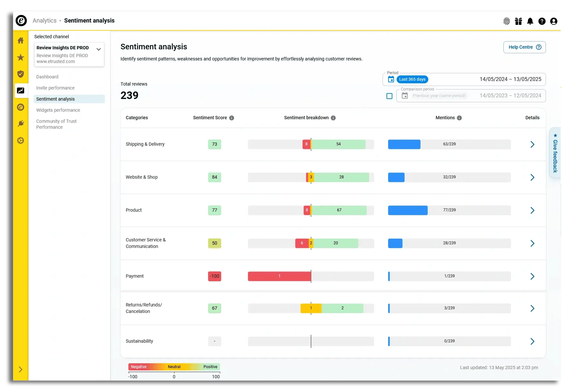
Task: Select the active analytics chart icon
Action: (21, 90)
